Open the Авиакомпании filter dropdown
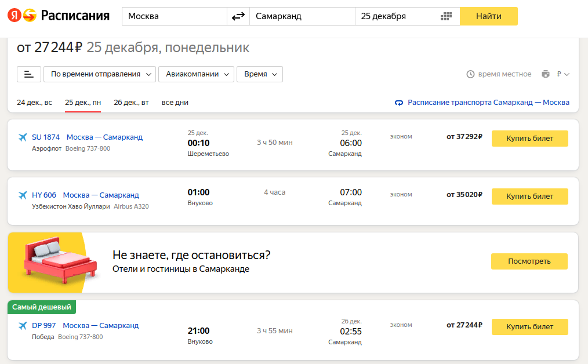 click(x=196, y=74)
